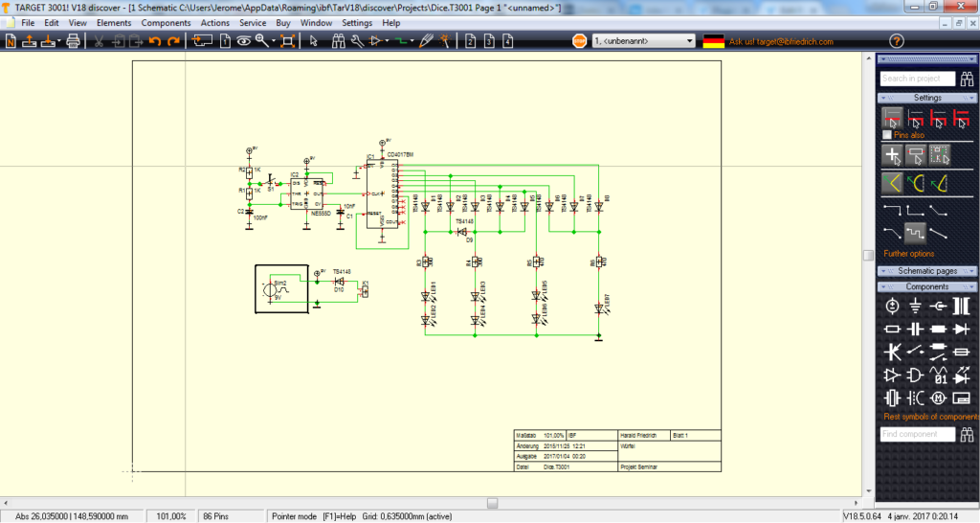Image resolution: width=980 pixels, height=523 pixels.
Task: Insert a transistor symbol from Components
Action: pyautogui.click(x=892, y=352)
